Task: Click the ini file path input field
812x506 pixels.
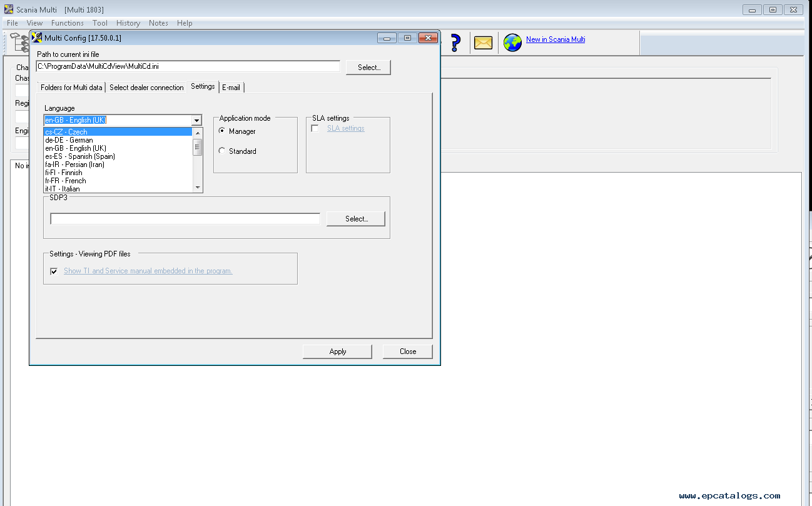Action: pyautogui.click(x=188, y=66)
